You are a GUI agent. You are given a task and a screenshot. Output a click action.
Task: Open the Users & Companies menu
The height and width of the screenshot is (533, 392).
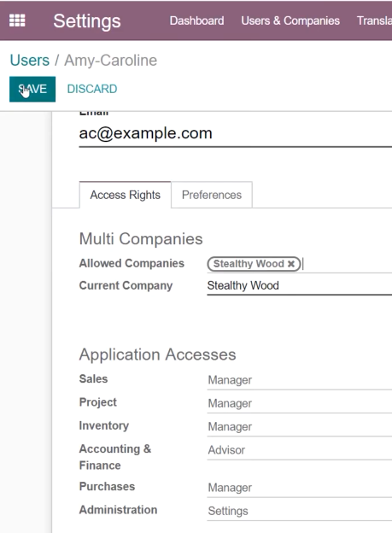[x=290, y=20]
